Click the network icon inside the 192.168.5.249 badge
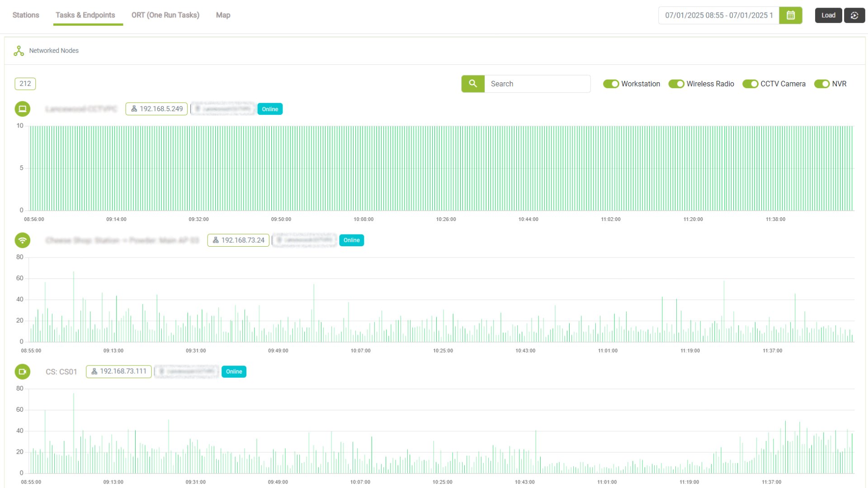Image resolution: width=868 pixels, height=488 pixels. [133, 109]
